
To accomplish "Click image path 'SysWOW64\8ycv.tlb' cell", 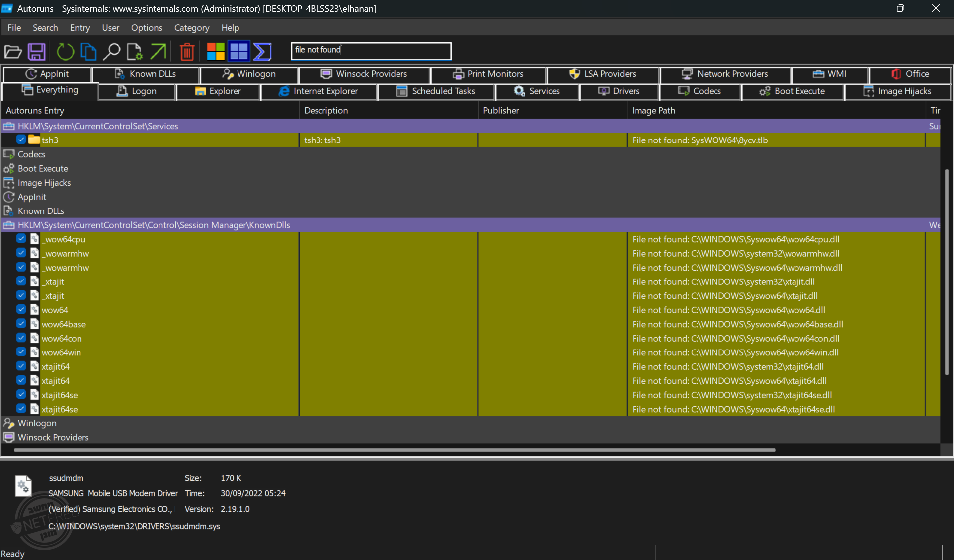I will pos(776,140).
